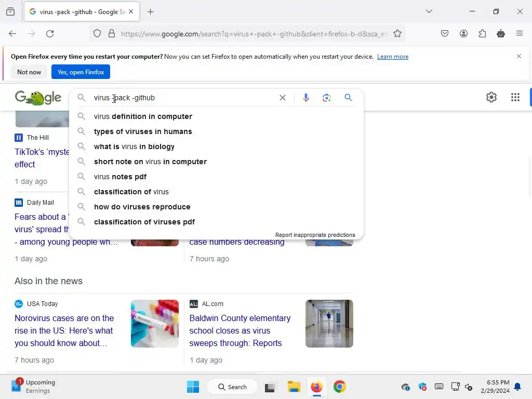
Task: Open the Firefox account icon
Action: (463, 34)
